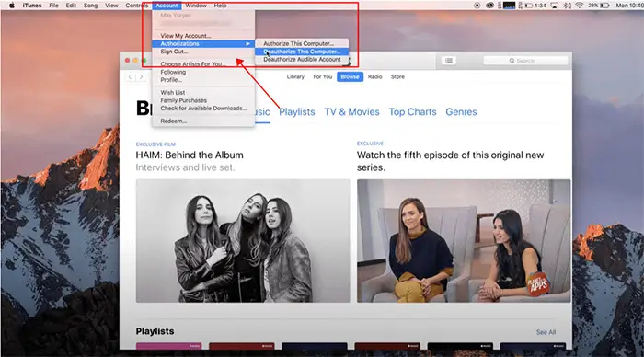Click See All next to Playlists
Image resolution: width=644 pixels, height=357 pixels.
click(546, 332)
